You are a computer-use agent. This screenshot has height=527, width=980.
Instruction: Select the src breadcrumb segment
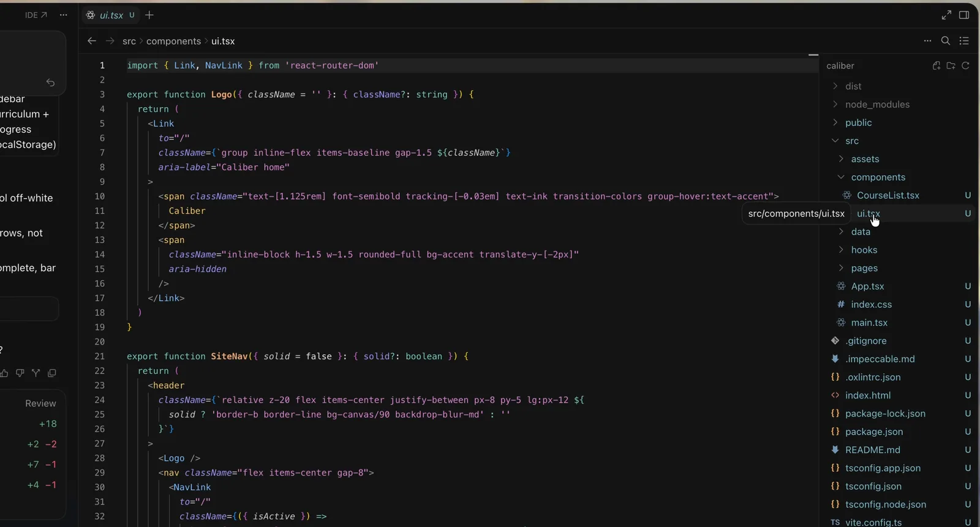129,41
